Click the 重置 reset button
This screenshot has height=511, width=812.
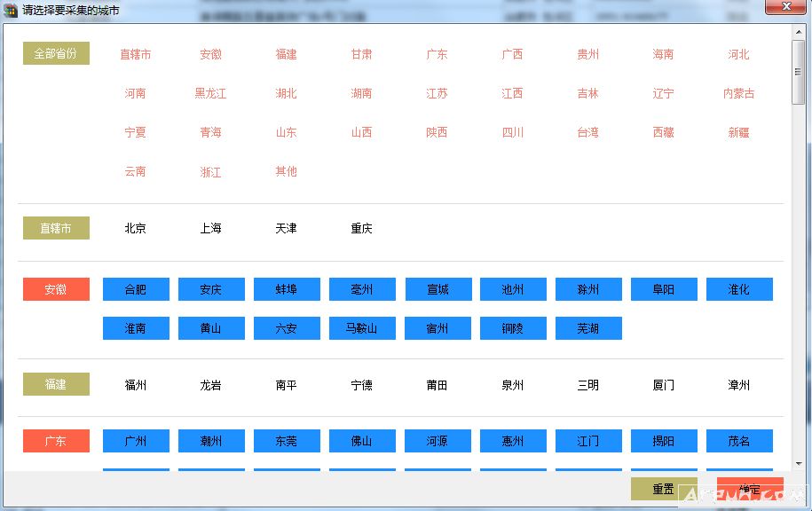664,489
